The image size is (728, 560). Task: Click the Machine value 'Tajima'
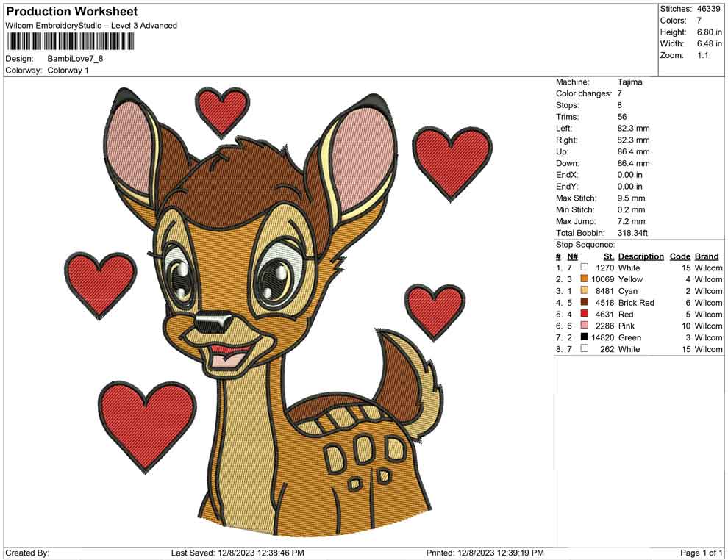(630, 82)
